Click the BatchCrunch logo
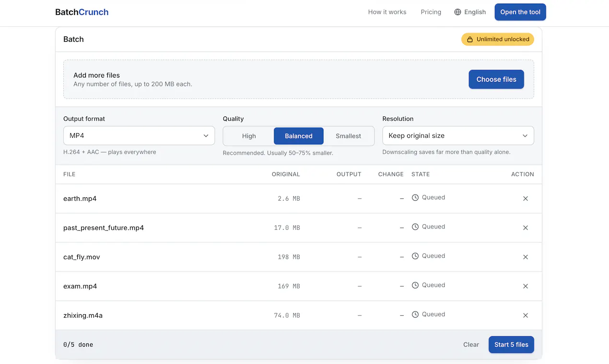The image size is (609, 364). click(82, 12)
